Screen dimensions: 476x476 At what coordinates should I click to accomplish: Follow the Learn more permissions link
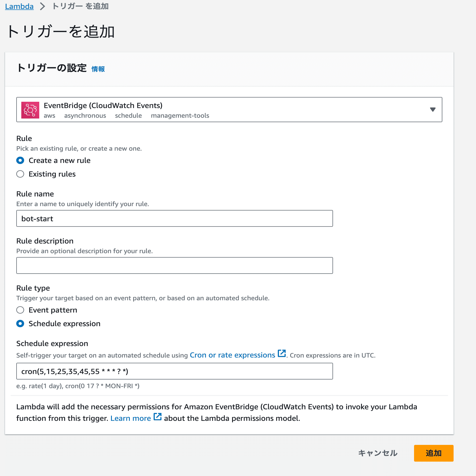pos(131,418)
